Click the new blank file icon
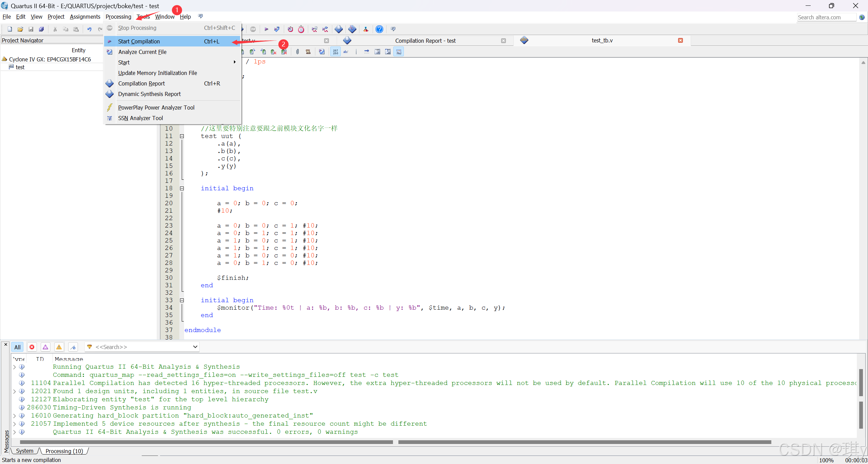 (10, 29)
